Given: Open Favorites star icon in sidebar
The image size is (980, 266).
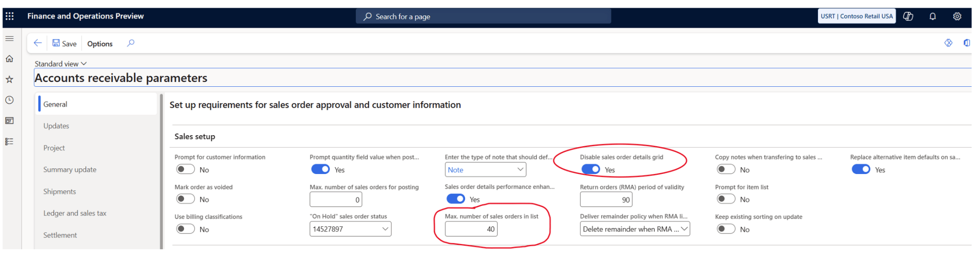Looking at the screenshot, I should pos(9,80).
